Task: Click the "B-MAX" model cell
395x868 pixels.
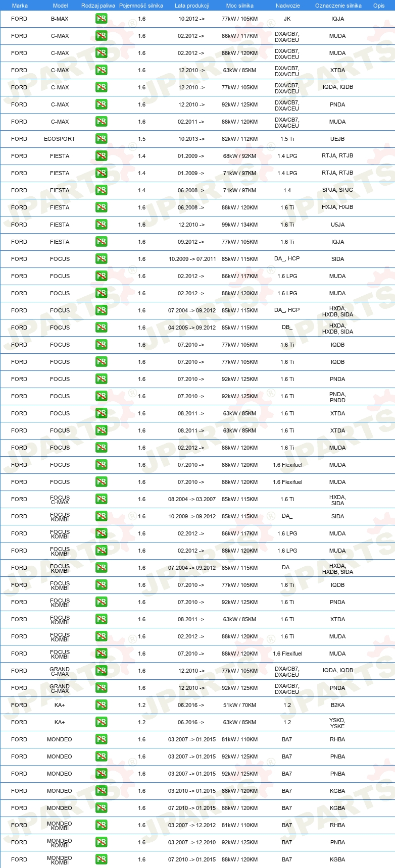Action: 60,19
